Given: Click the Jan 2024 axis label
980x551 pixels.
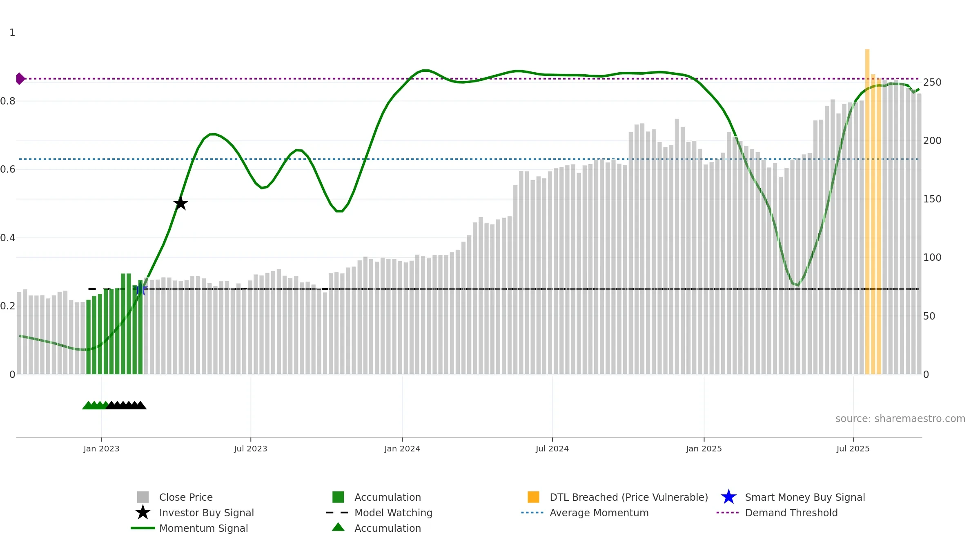Looking at the screenshot, I should pos(402,449).
